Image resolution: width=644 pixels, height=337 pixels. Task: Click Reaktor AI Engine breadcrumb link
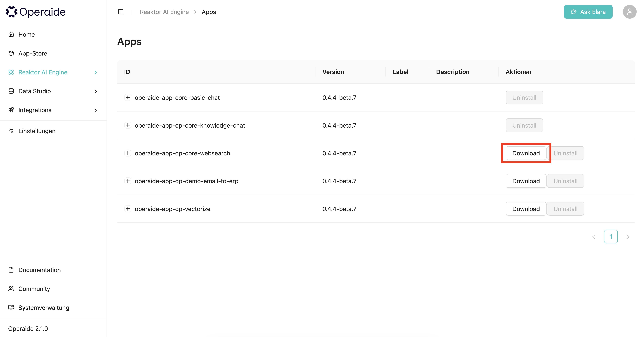tap(164, 12)
